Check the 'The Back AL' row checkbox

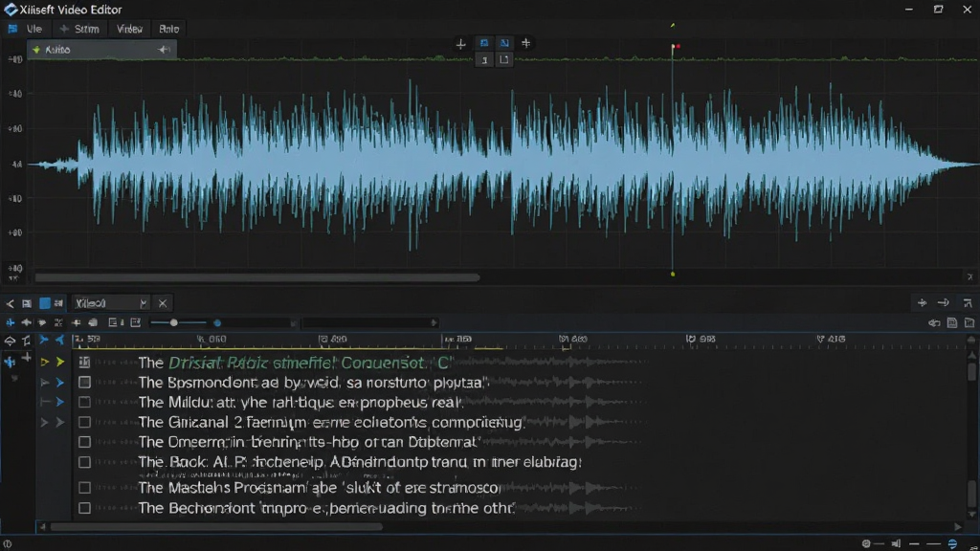coord(84,462)
